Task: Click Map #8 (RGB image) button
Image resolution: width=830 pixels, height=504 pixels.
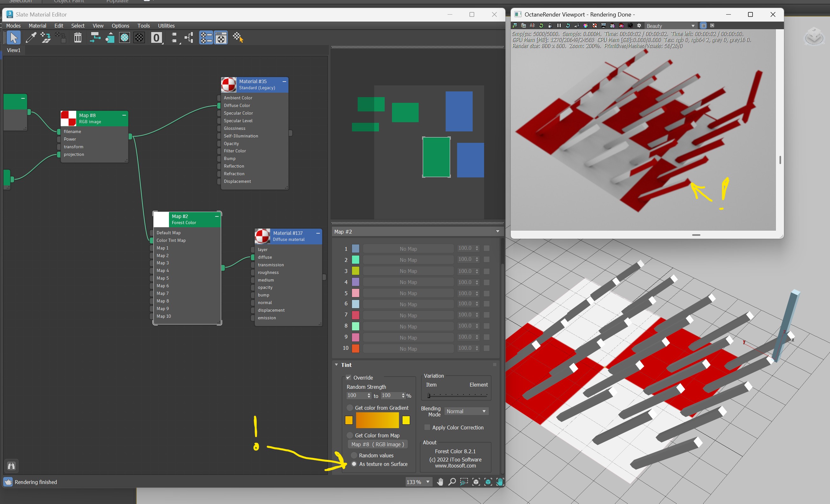Action: click(x=378, y=444)
